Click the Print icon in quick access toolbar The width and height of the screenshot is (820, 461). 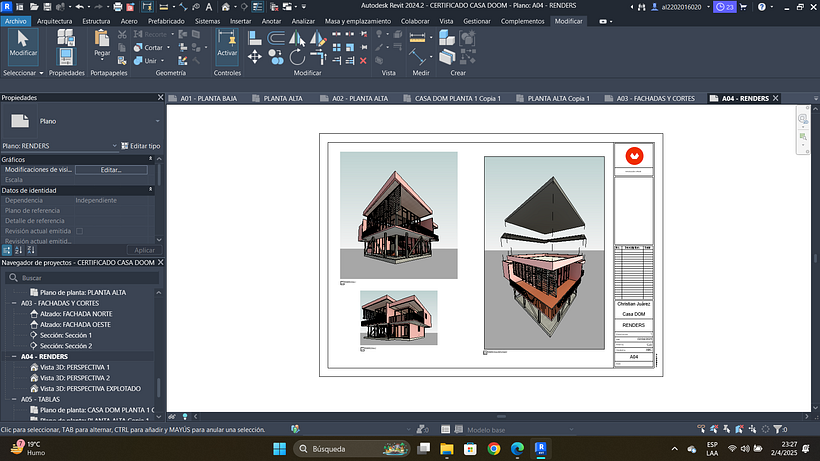(x=118, y=7)
